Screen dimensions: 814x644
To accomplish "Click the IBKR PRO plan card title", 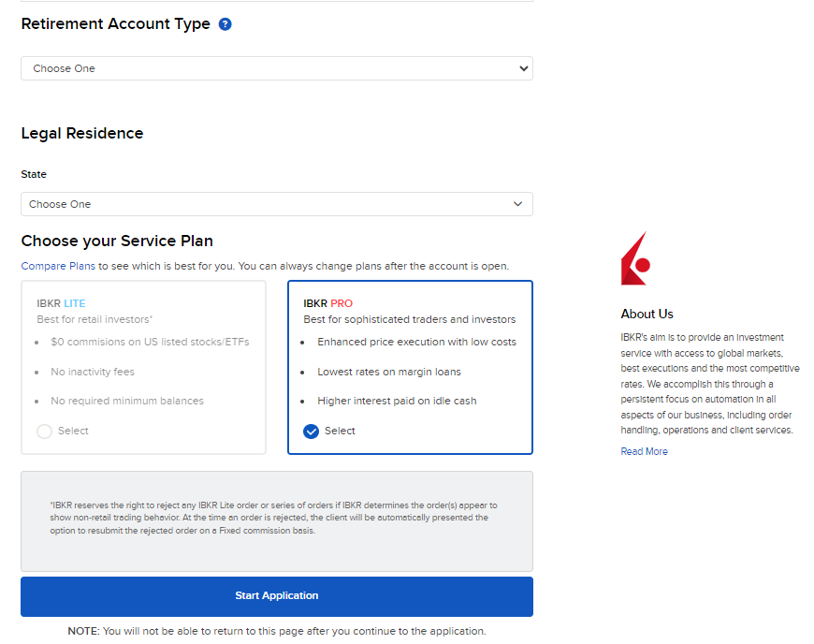I will point(328,303).
